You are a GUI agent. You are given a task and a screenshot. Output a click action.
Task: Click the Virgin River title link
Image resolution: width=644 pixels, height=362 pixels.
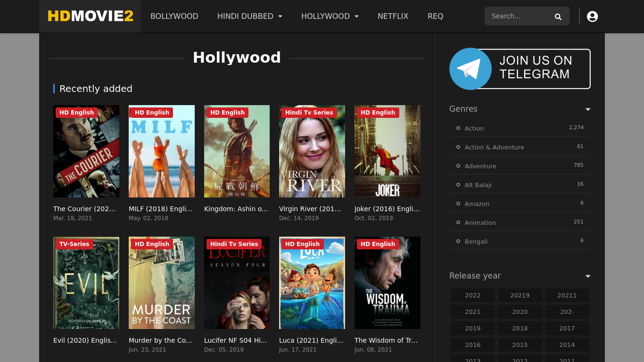(310, 209)
